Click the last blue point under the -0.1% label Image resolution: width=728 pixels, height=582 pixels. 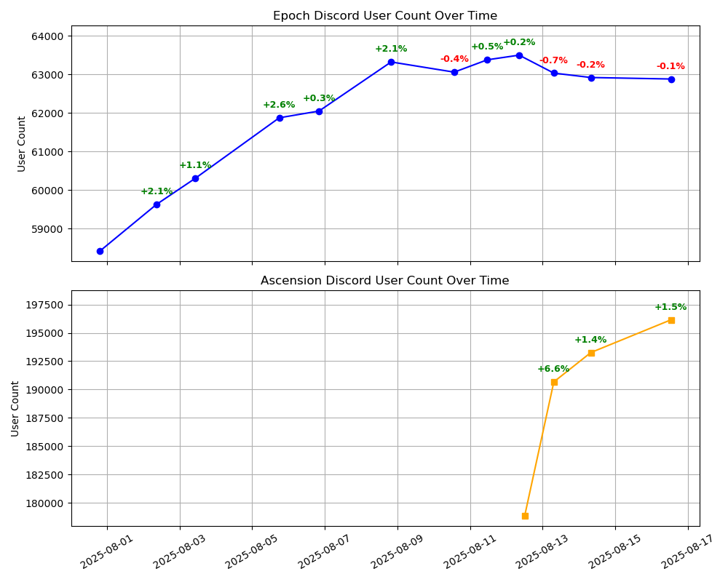pos(671,79)
